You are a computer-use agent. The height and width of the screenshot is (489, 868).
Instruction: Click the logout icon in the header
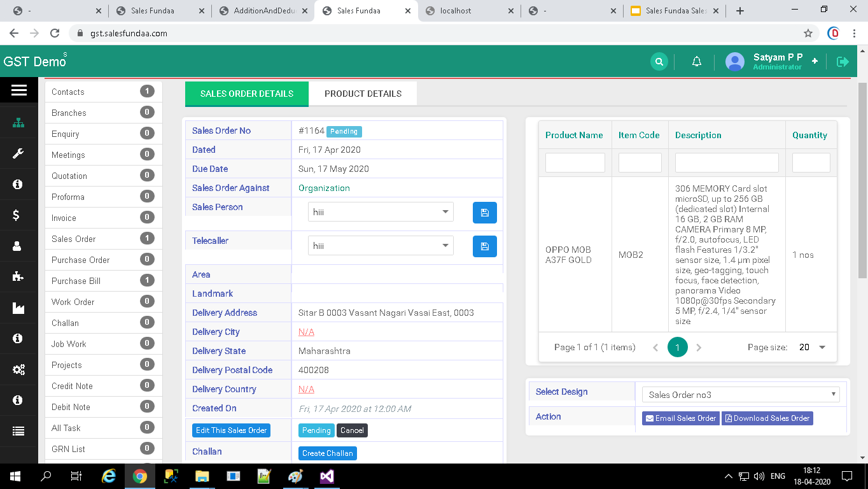click(843, 62)
